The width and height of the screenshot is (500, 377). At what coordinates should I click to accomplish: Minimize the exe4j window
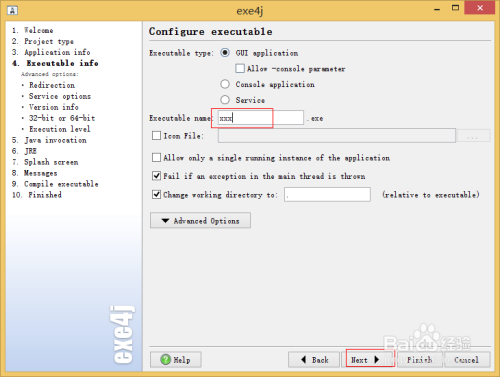437,8
